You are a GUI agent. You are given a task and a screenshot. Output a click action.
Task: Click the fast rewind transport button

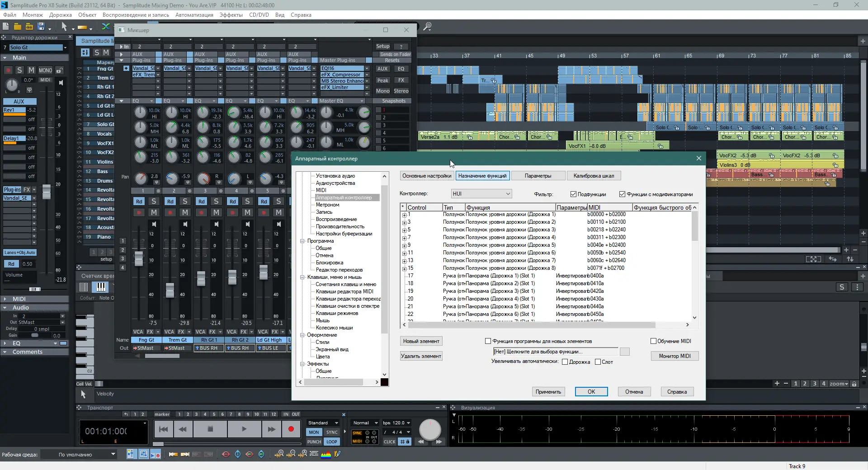[183, 429]
